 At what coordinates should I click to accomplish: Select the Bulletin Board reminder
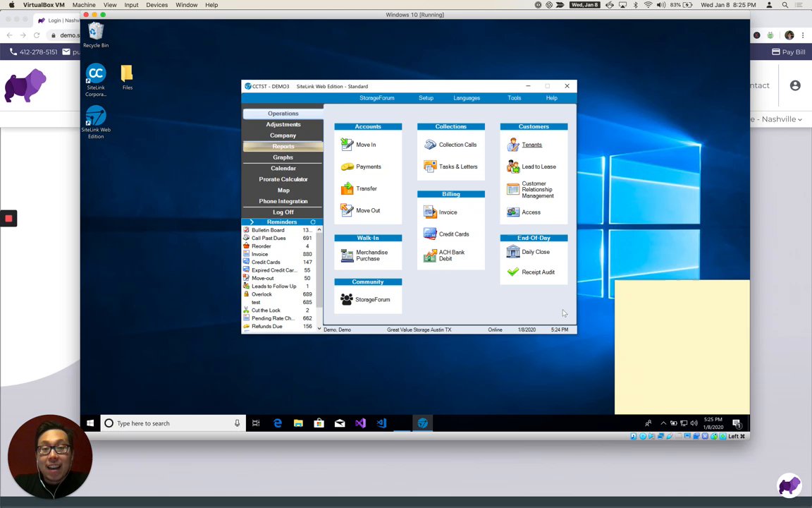click(x=278, y=229)
